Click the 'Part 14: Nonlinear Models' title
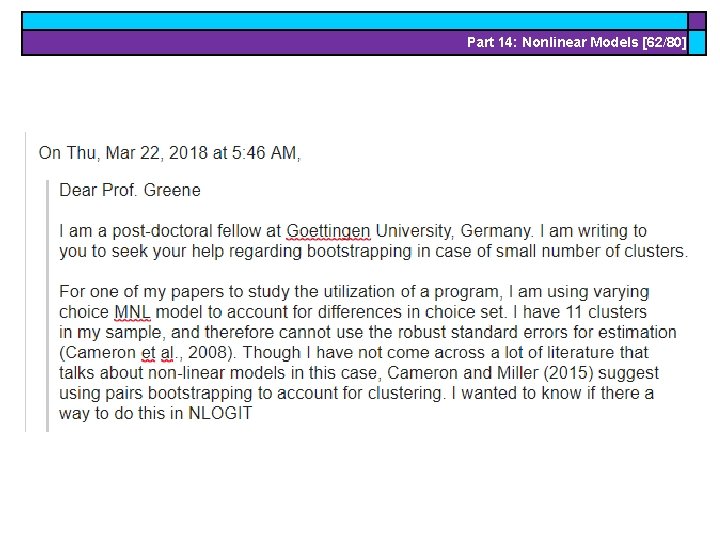Image resolution: width=720 pixels, height=540 pixels. pos(552,42)
